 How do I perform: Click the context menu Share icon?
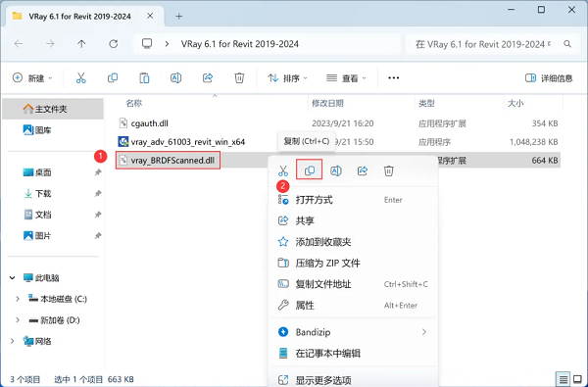[363, 171]
